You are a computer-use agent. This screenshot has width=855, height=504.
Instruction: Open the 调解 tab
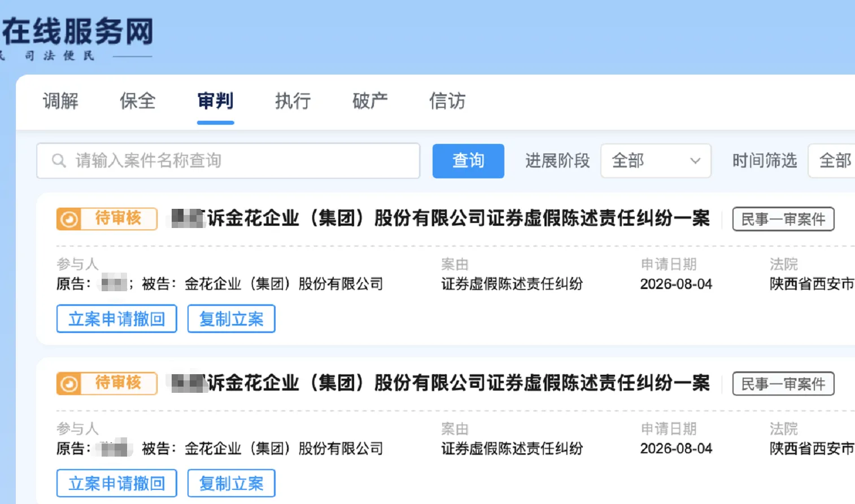(60, 101)
